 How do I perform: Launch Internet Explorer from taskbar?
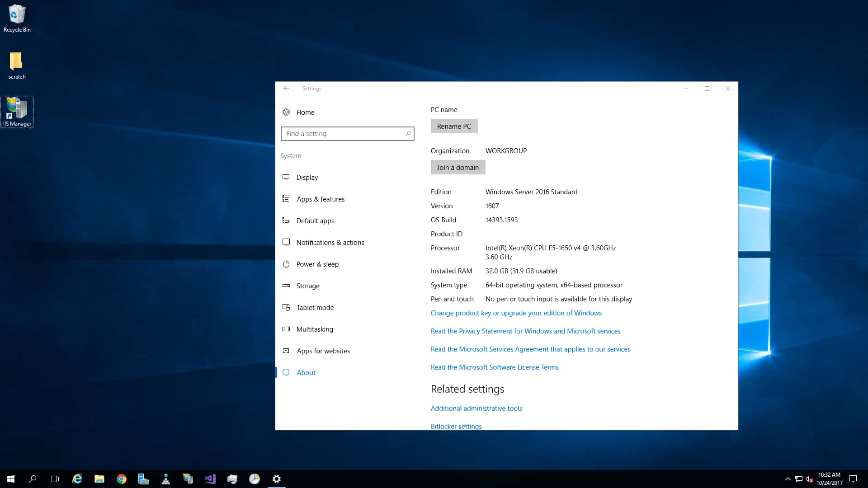point(77,479)
